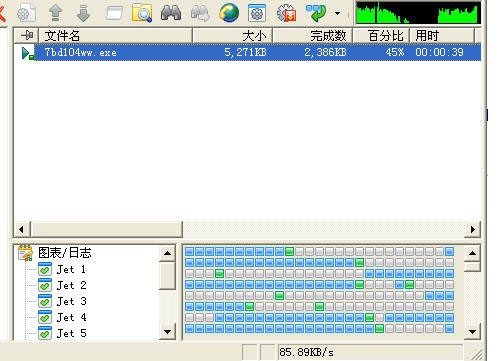Select Jet 5 in the log tree

point(71,333)
